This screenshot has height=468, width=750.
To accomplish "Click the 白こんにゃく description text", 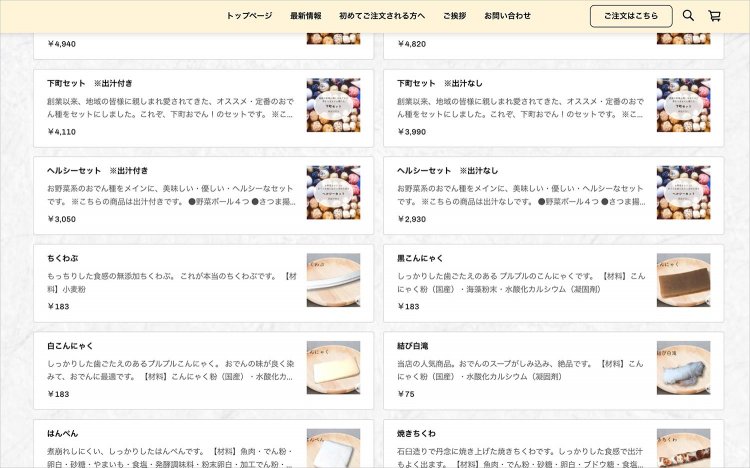I will [x=171, y=370].
